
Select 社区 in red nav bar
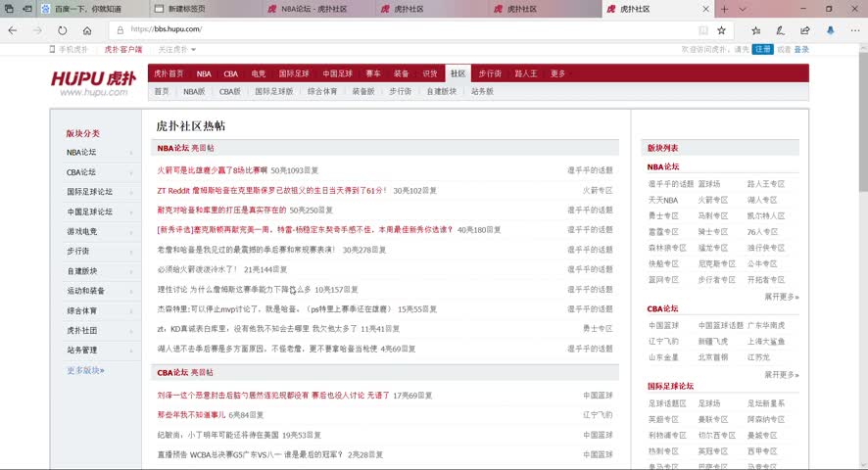click(x=458, y=73)
